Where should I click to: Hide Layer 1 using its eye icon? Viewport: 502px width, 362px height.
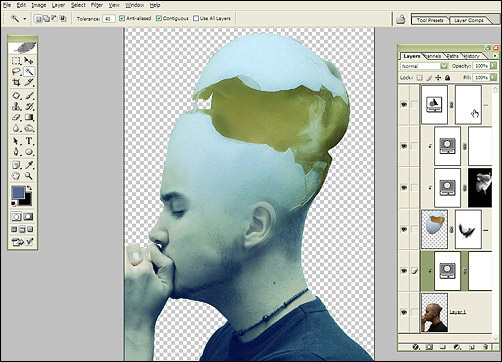click(x=404, y=312)
